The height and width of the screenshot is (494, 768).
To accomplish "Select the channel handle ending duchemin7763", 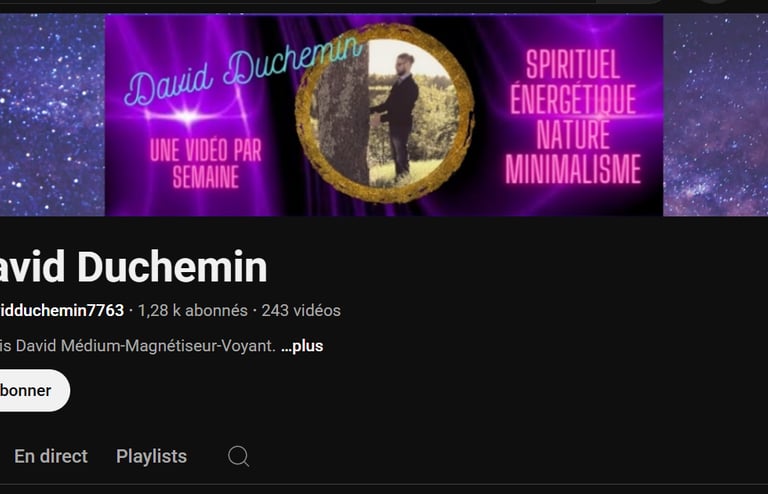I will (62, 310).
